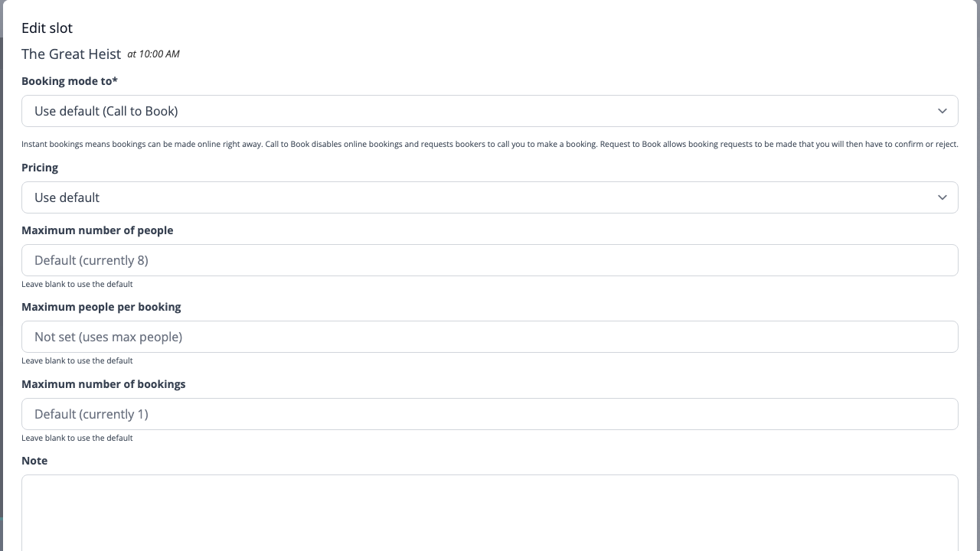The height and width of the screenshot is (551, 980).
Task: Expand the Pricing chevron icon
Action: pos(942,197)
